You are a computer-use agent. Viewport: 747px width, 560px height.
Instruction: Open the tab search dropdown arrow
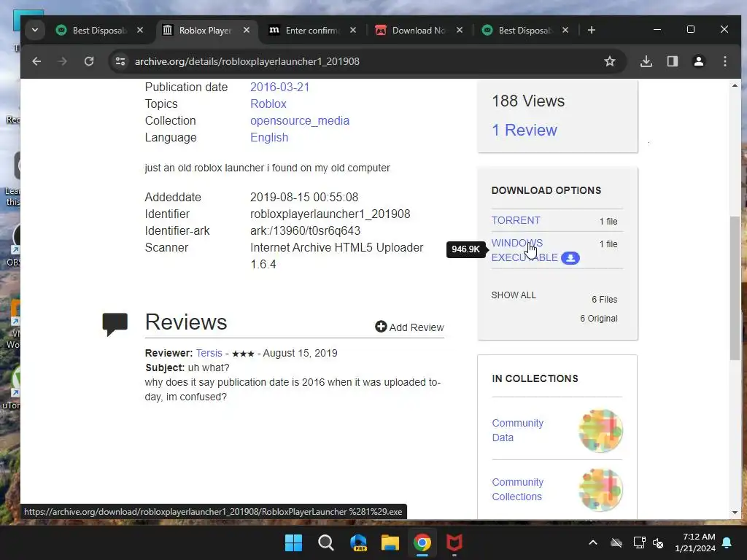(x=35, y=30)
